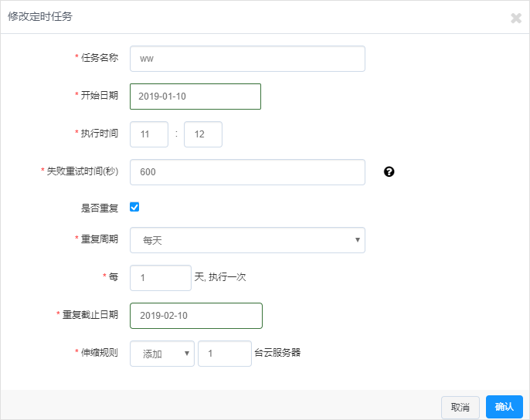Open the 开始日期 date field
This screenshot has height=420, width=530.
click(x=195, y=97)
